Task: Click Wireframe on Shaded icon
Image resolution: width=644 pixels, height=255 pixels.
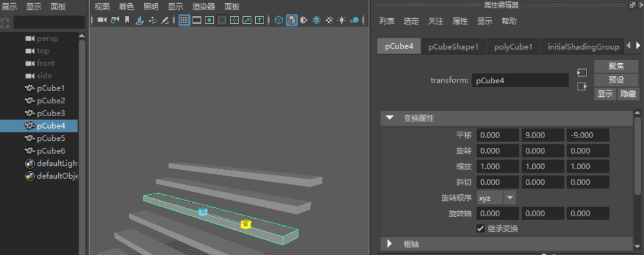Action: pos(317,20)
